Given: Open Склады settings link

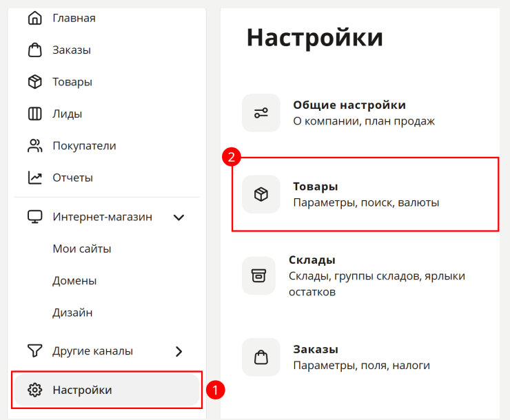Looking at the screenshot, I should 312,260.
